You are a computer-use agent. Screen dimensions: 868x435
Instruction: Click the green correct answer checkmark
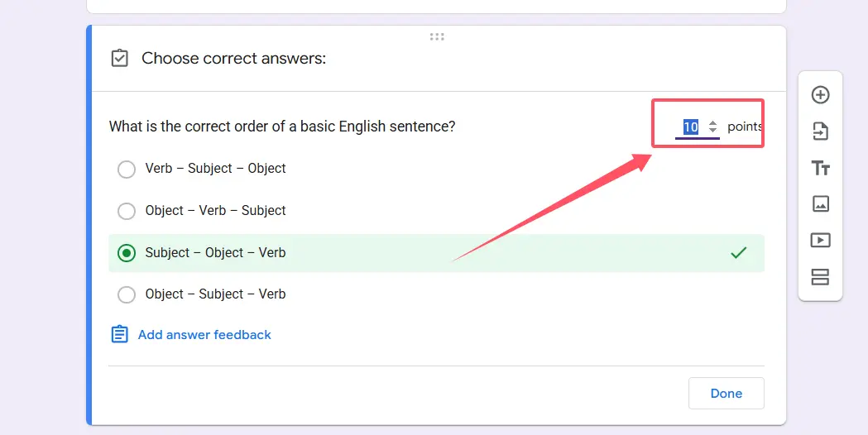tap(739, 253)
